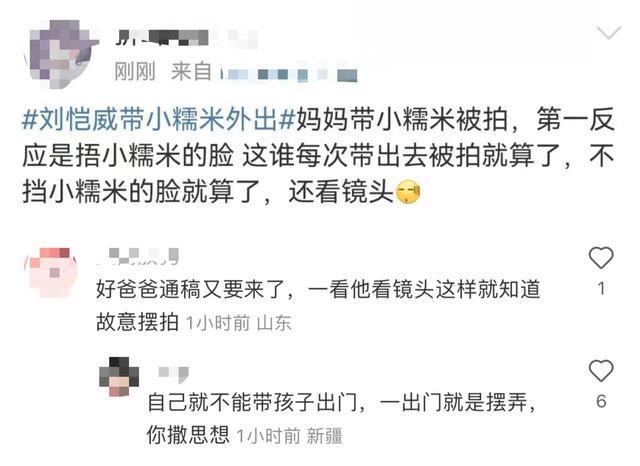This screenshot has height=466, width=640.
Task: Click the reply author's blurred username
Action: 173,375
